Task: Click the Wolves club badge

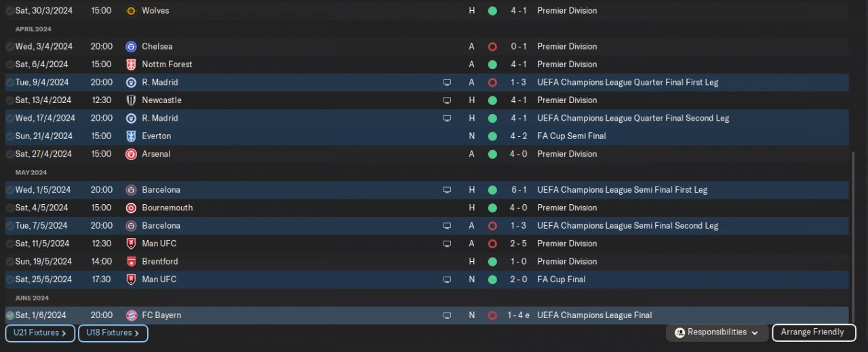Action: (132, 11)
